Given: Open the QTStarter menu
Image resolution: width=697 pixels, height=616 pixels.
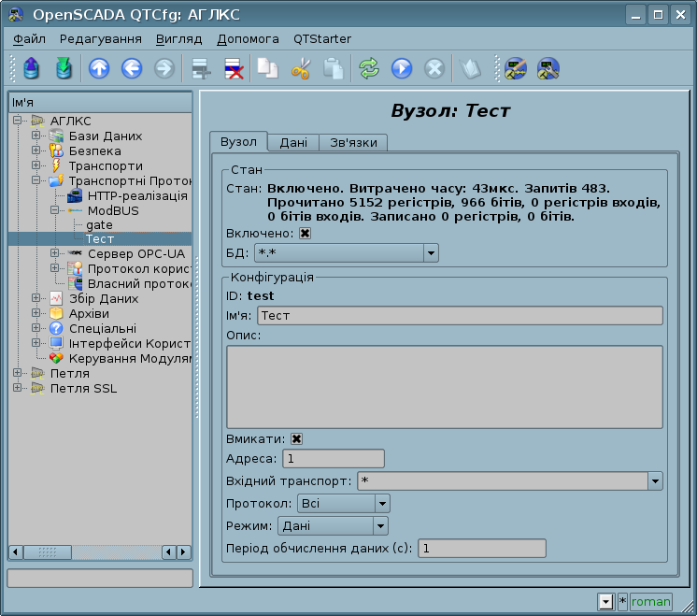Looking at the screenshot, I should point(321,39).
